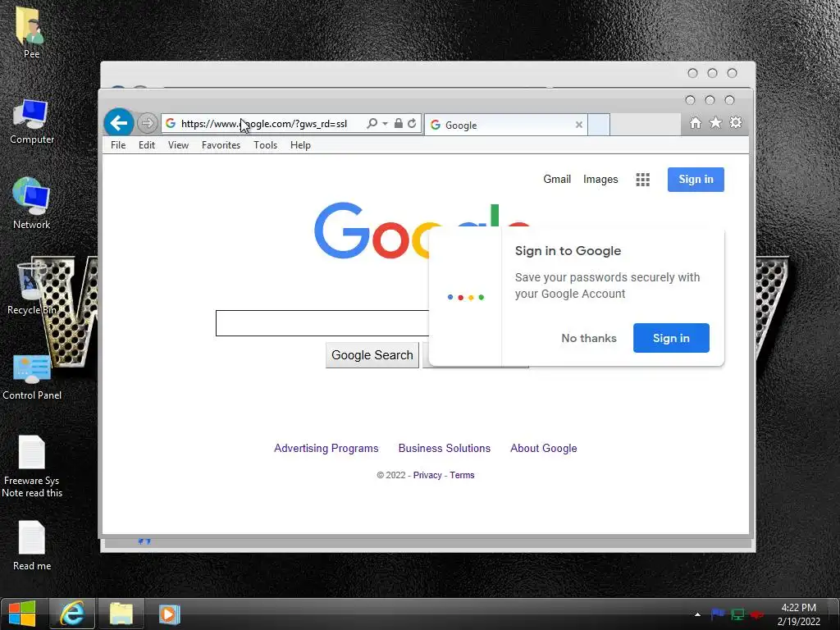Click the Gmail link
Image resolution: width=840 pixels, height=630 pixels.
tap(557, 180)
